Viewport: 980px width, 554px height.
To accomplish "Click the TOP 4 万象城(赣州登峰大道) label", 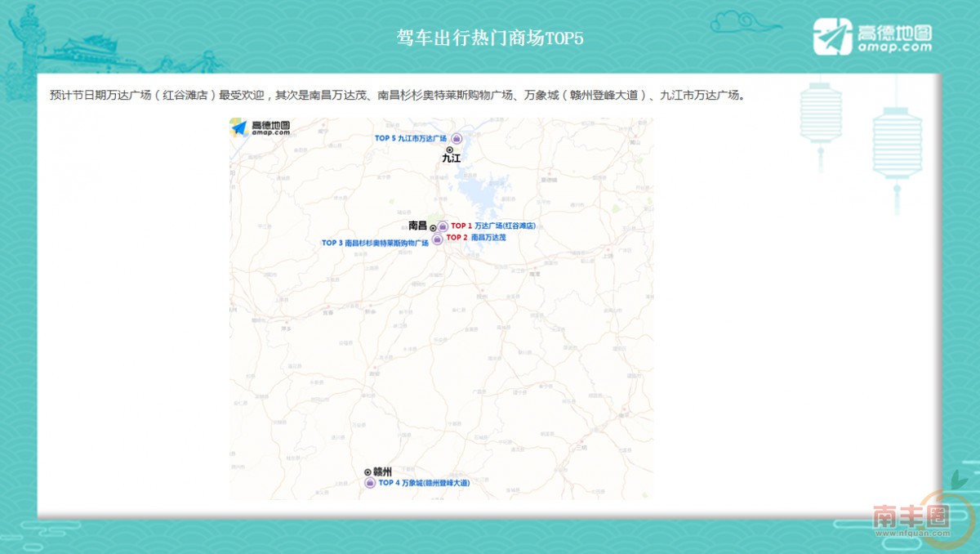I will coord(426,482).
